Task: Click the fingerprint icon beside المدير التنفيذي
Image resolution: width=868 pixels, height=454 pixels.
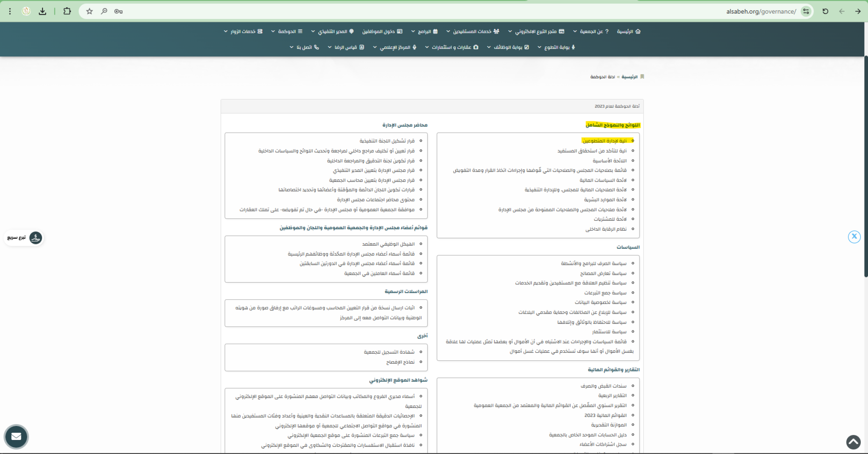Action: [x=352, y=31]
